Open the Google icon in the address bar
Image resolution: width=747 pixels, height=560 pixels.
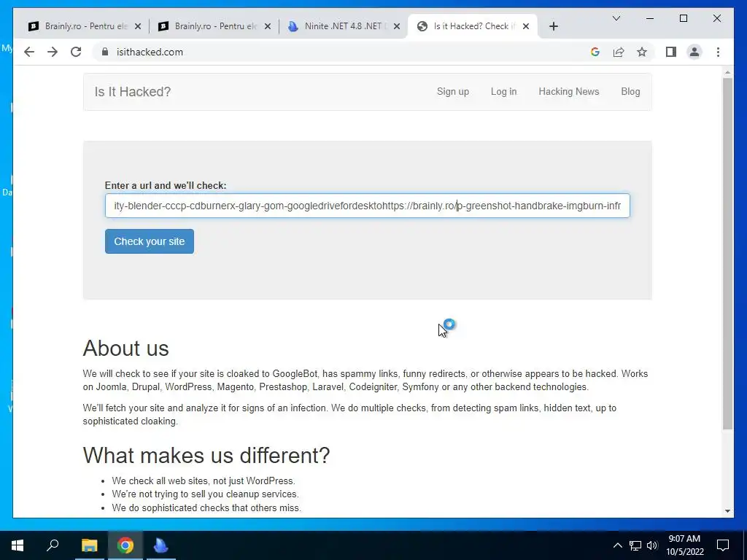[595, 52]
